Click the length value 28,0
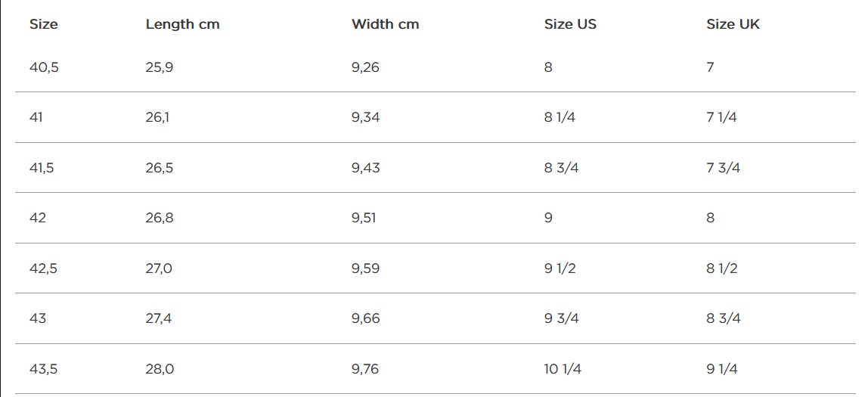The height and width of the screenshot is (397, 868). (x=159, y=369)
